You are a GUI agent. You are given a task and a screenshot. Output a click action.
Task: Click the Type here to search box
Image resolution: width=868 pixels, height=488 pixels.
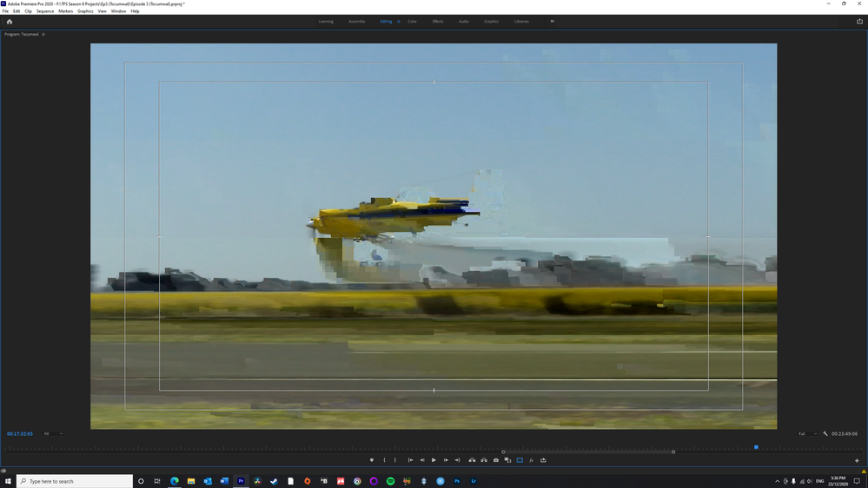(75, 481)
